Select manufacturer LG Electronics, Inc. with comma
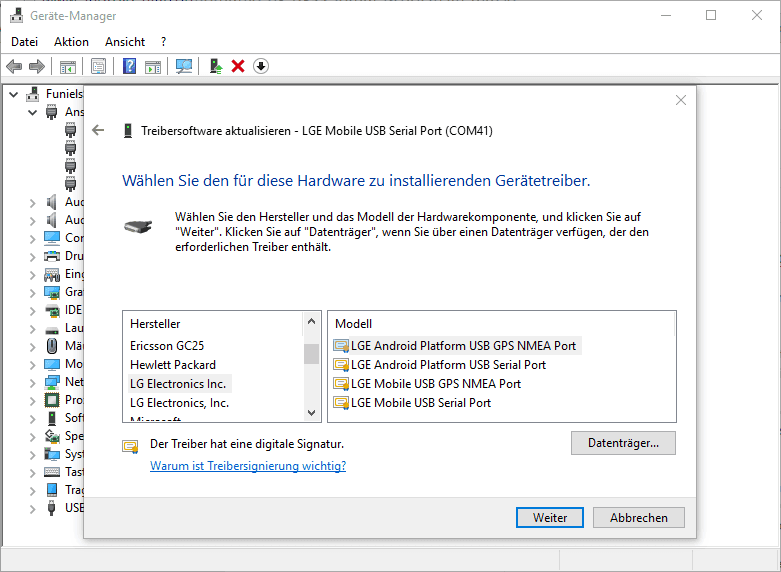781x572 pixels. tap(179, 403)
